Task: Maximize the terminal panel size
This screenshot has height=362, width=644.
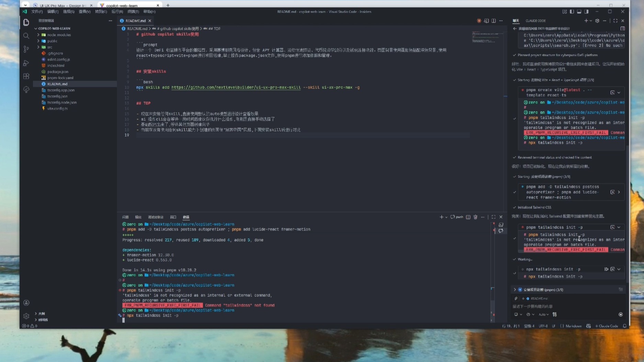Action: pyautogui.click(x=494, y=217)
